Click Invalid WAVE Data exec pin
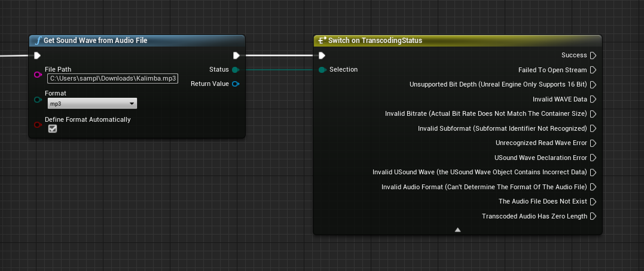Viewport: 644px width, 271px height. 593,99
